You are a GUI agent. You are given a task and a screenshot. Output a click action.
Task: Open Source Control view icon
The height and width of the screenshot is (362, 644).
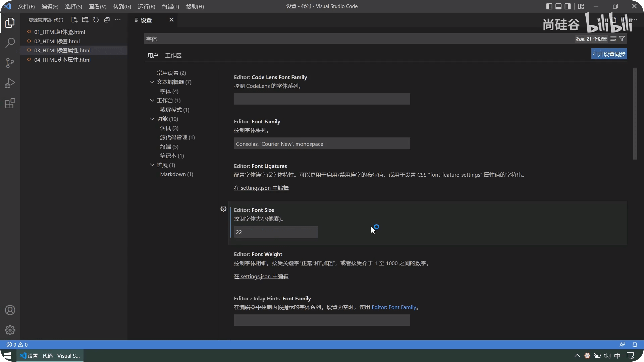pos(10,63)
